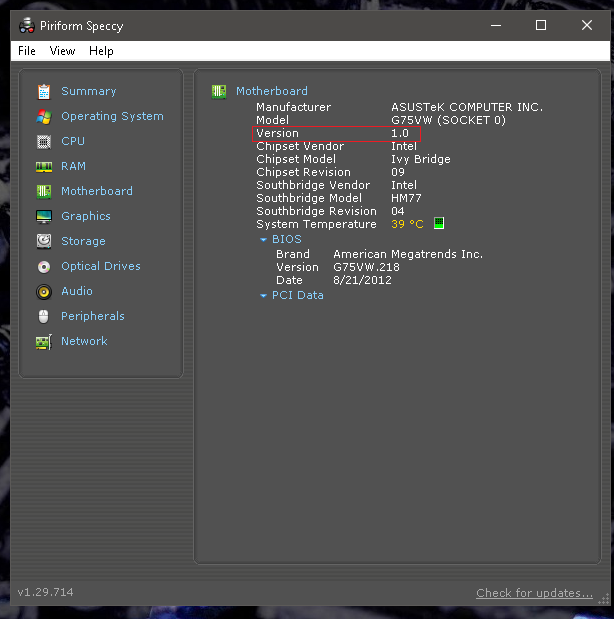Viewport: 614px width, 619px height.
Task: Open the Help menu
Action: tap(101, 51)
